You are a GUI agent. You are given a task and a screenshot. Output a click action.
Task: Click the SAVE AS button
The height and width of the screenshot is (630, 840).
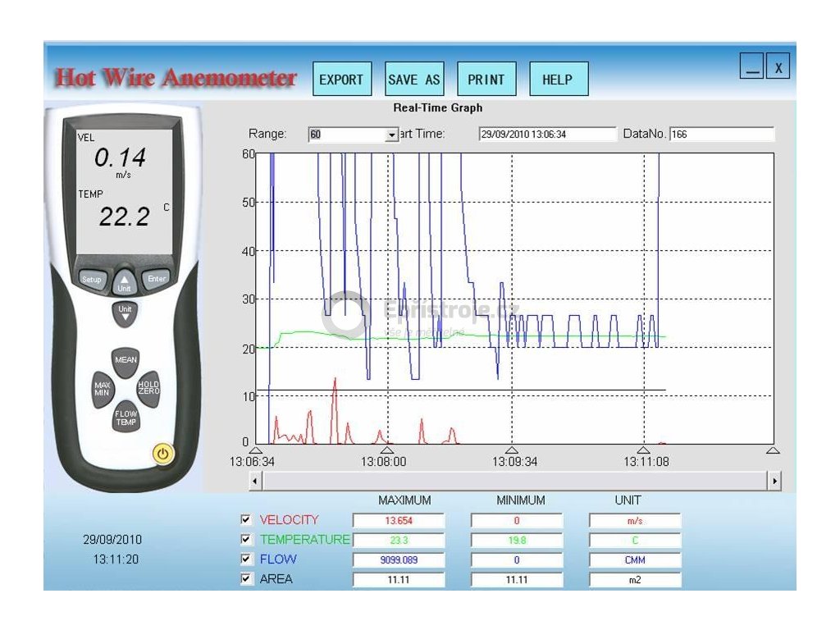pos(413,80)
